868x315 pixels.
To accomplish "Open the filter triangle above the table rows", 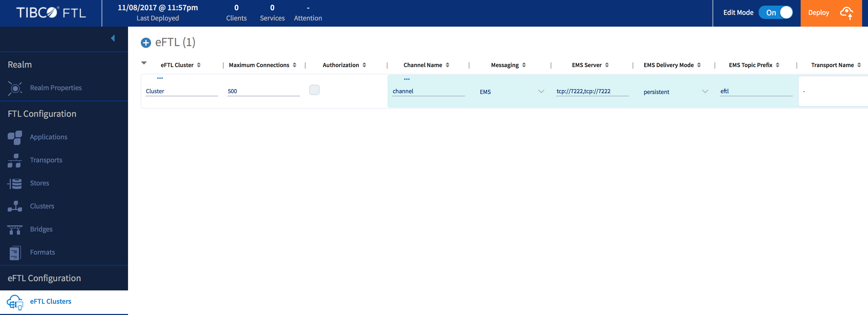I will point(144,63).
